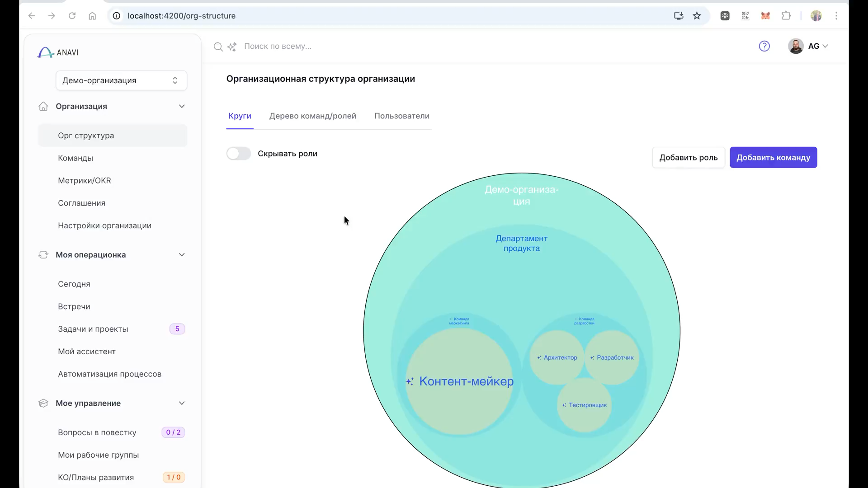This screenshot has height=488, width=868.
Task: Toggle the Скрывать роли switch
Action: pyautogui.click(x=239, y=154)
